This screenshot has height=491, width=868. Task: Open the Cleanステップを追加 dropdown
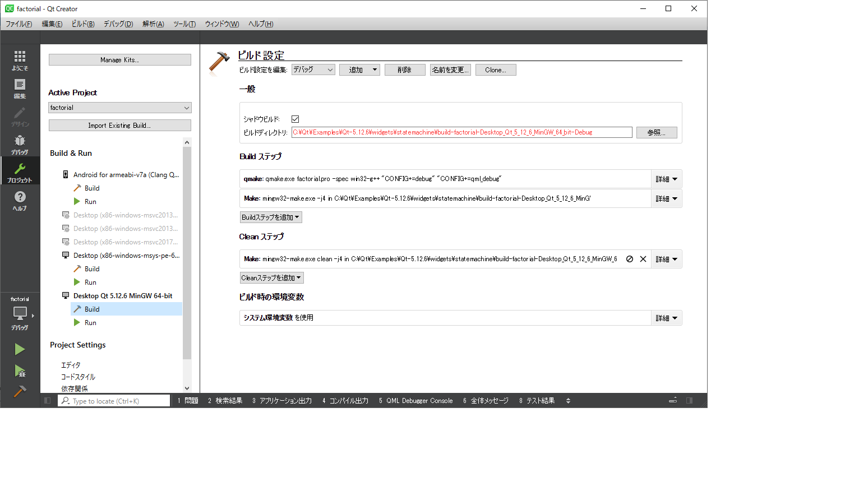click(271, 278)
